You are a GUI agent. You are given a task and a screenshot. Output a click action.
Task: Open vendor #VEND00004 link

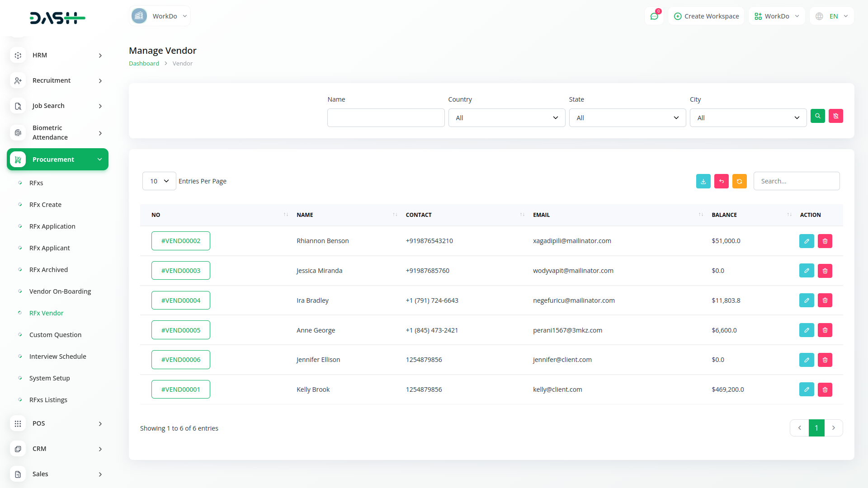181,300
